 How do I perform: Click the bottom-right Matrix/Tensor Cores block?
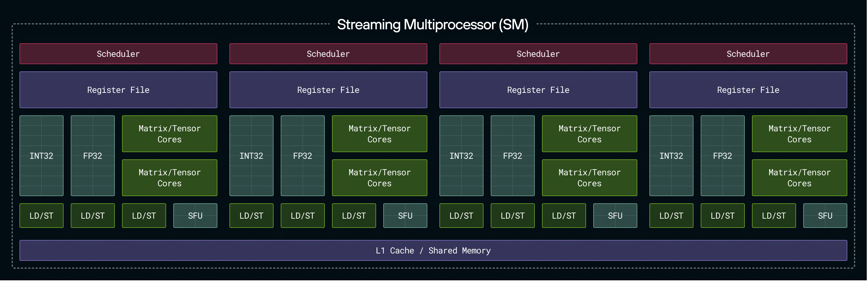[799, 178]
